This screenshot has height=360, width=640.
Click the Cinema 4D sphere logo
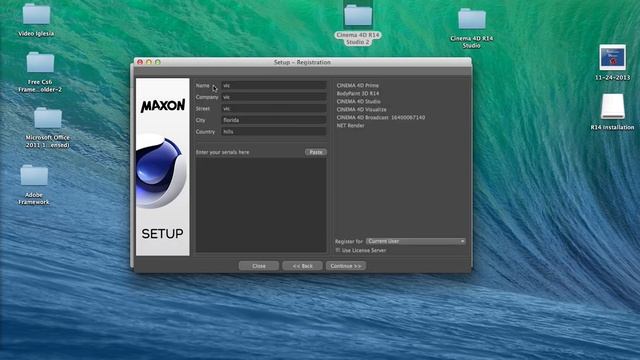pyautogui.click(x=162, y=171)
